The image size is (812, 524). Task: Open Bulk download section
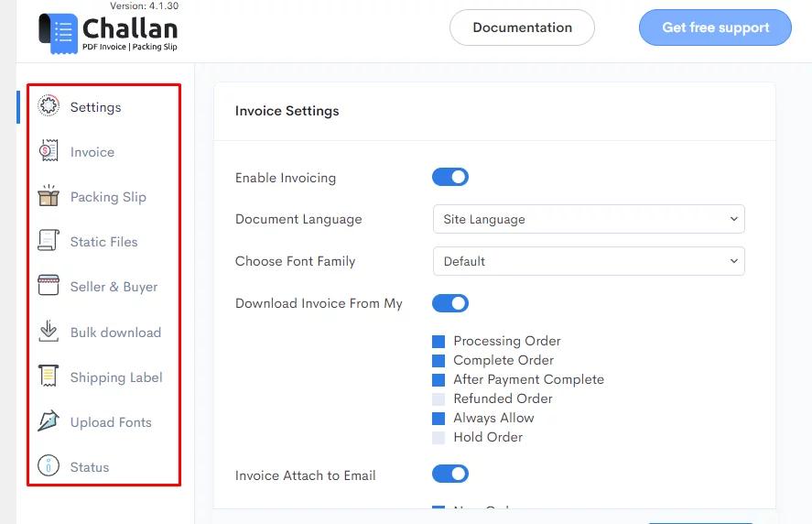[116, 333]
